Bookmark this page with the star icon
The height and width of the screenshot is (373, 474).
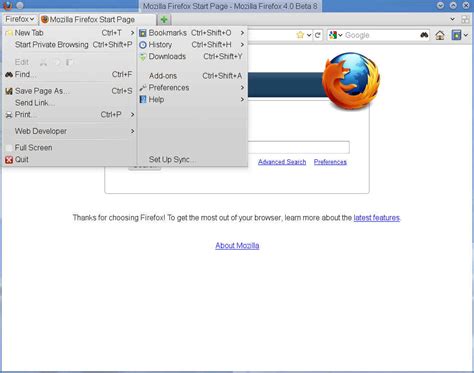coord(300,35)
